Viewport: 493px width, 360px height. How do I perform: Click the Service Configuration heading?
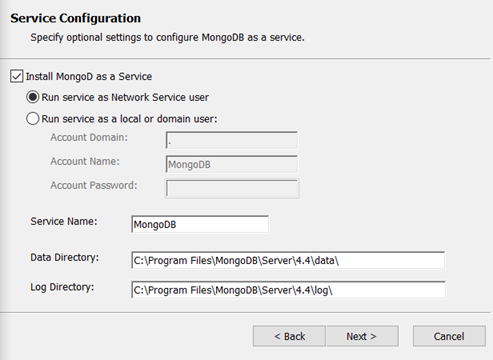(x=76, y=18)
